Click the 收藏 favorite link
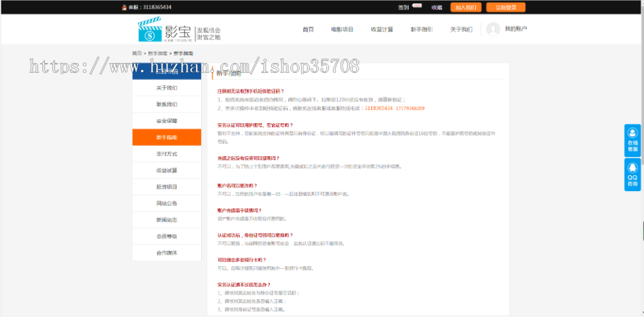Image resolution: width=644 pixels, height=317 pixels. coord(436,7)
